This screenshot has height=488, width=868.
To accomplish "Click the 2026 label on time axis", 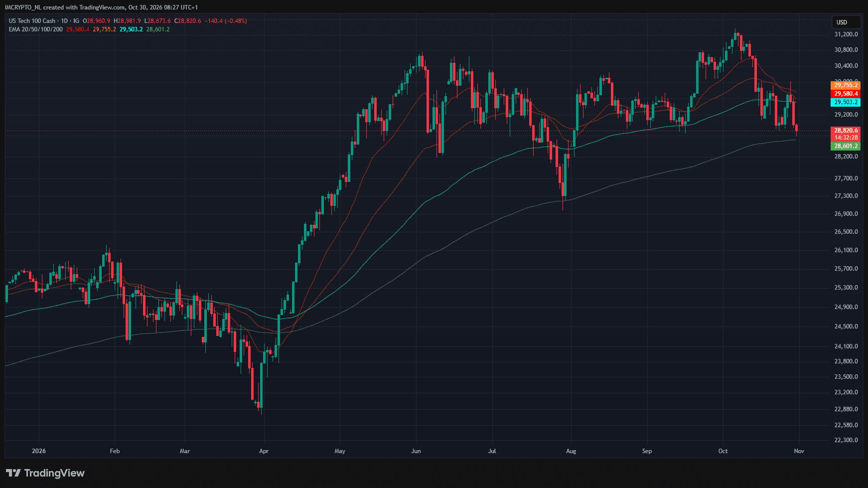I will [38, 451].
